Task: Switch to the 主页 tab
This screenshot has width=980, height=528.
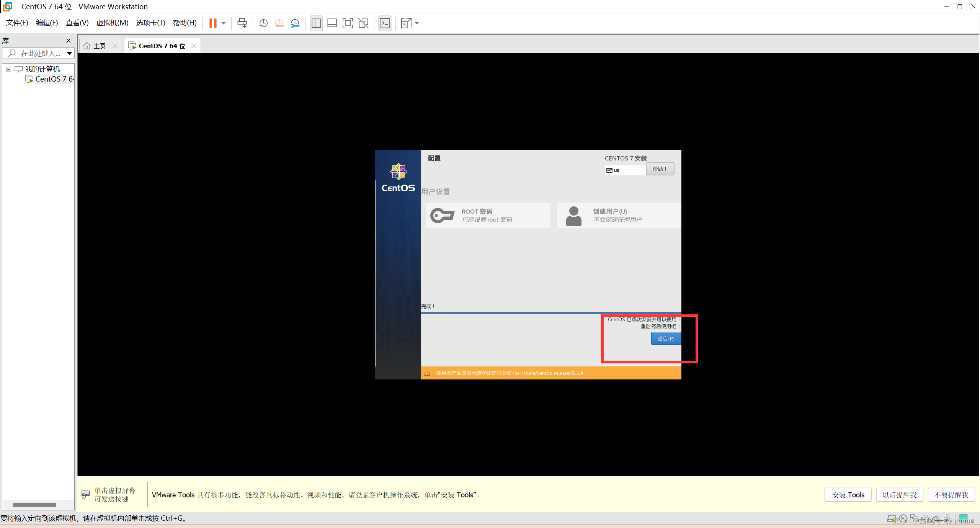Action: point(99,45)
